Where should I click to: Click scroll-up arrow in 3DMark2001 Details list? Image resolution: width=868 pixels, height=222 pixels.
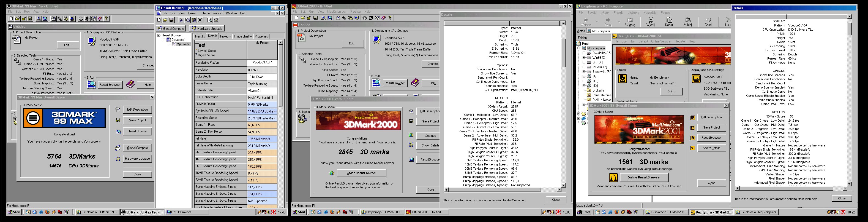coord(850,17)
